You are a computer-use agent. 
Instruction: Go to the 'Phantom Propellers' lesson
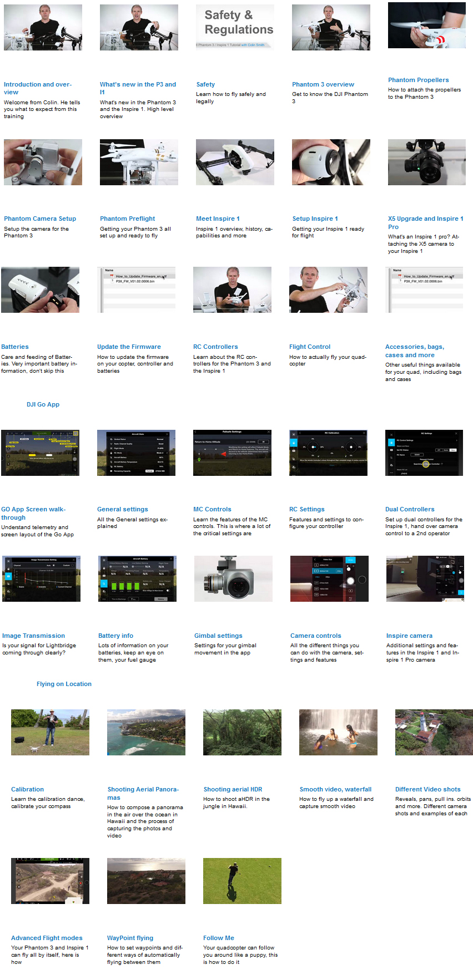pos(419,80)
